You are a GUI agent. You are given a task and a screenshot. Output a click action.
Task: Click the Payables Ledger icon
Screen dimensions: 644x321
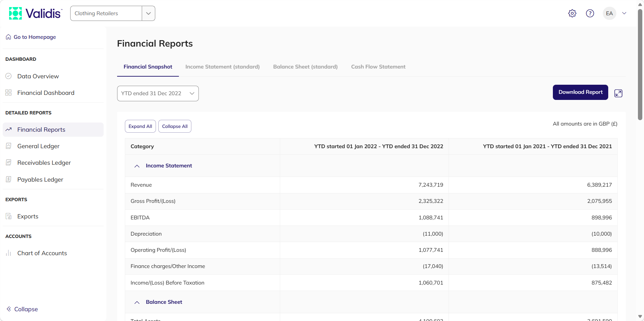pos(8,180)
